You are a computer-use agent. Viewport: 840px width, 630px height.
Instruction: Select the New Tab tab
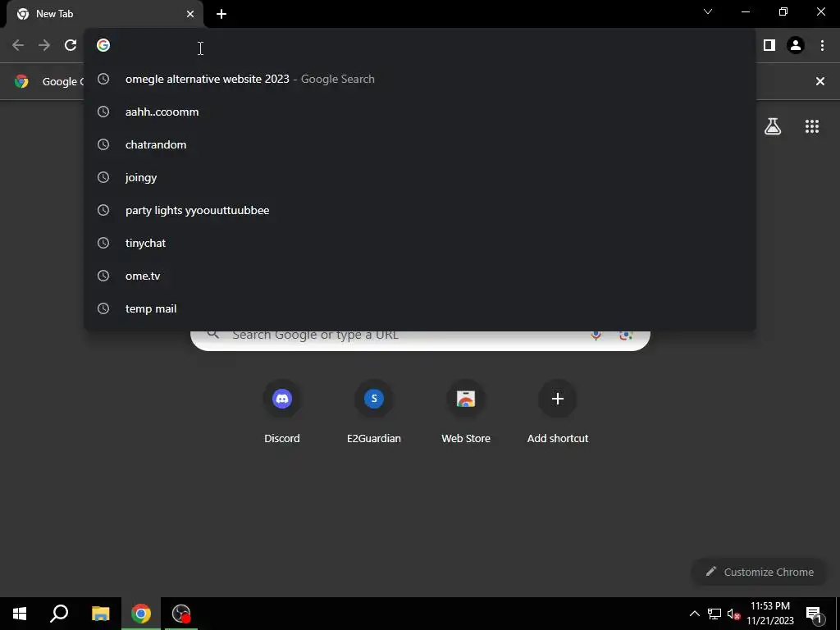pyautogui.click(x=105, y=14)
